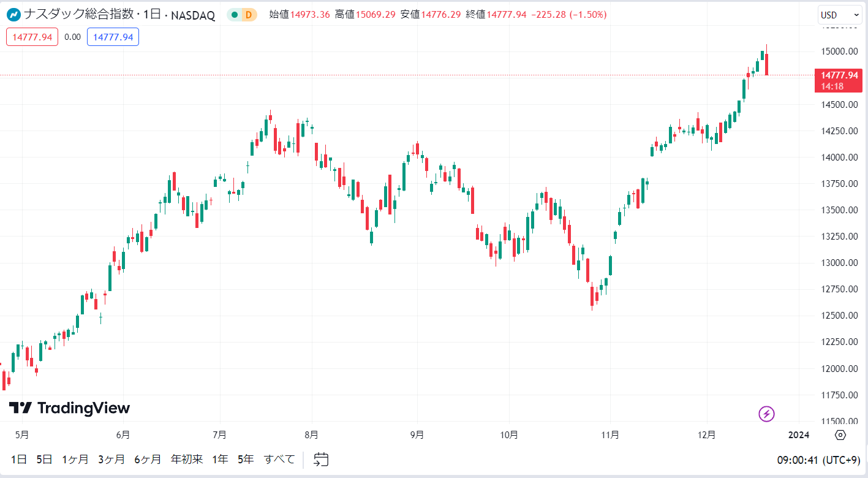
Task: Click the 12000.00 price axis label
Action: 839,369
